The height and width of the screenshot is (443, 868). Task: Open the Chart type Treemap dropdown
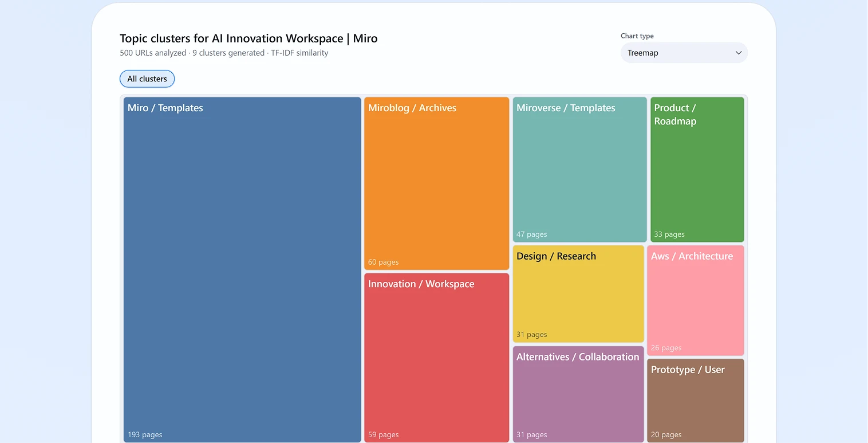[x=684, y=53]
